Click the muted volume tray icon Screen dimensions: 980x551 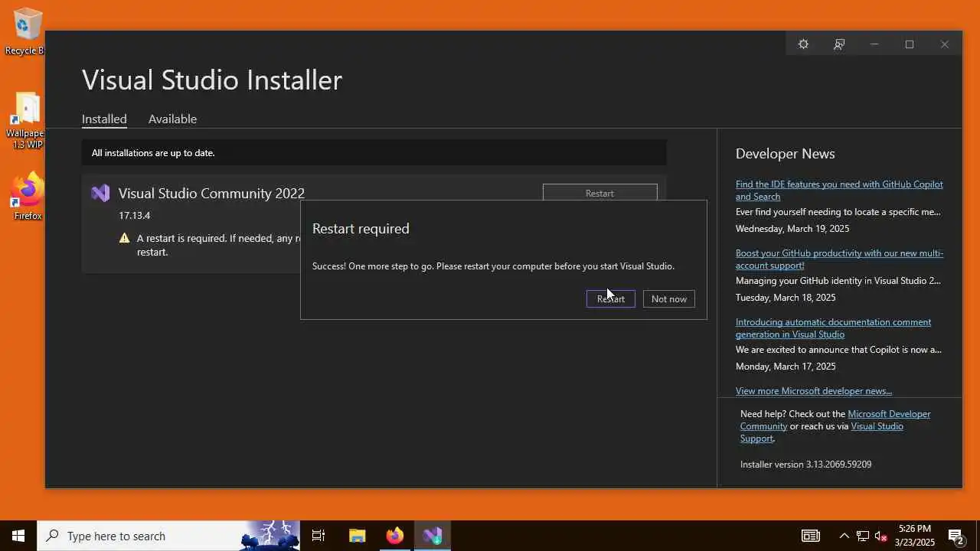tap(880, 536)
